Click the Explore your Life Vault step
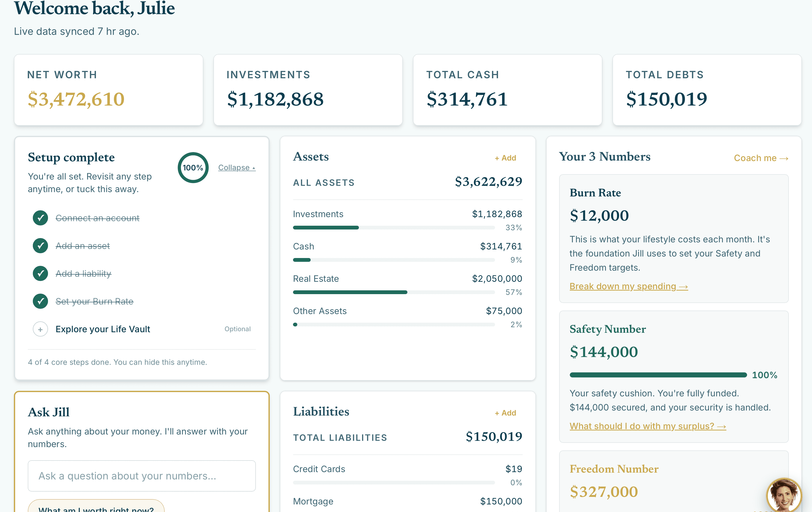The image size is (812, 512). click(142, 329)
